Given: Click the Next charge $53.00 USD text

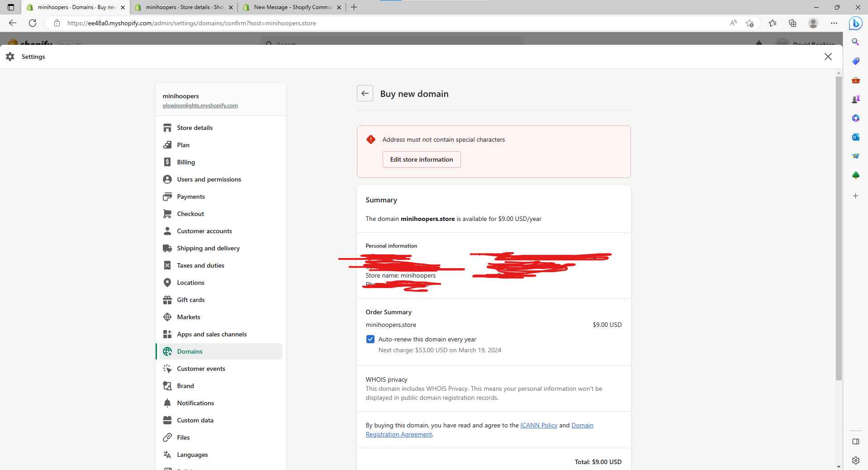Looking at the screenshot, I should click(440, 350).
